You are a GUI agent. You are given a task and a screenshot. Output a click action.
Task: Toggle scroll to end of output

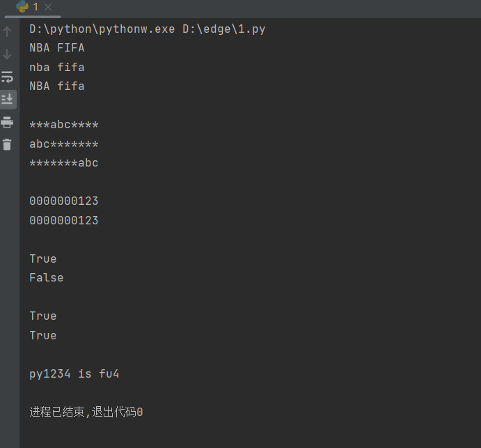8,100
